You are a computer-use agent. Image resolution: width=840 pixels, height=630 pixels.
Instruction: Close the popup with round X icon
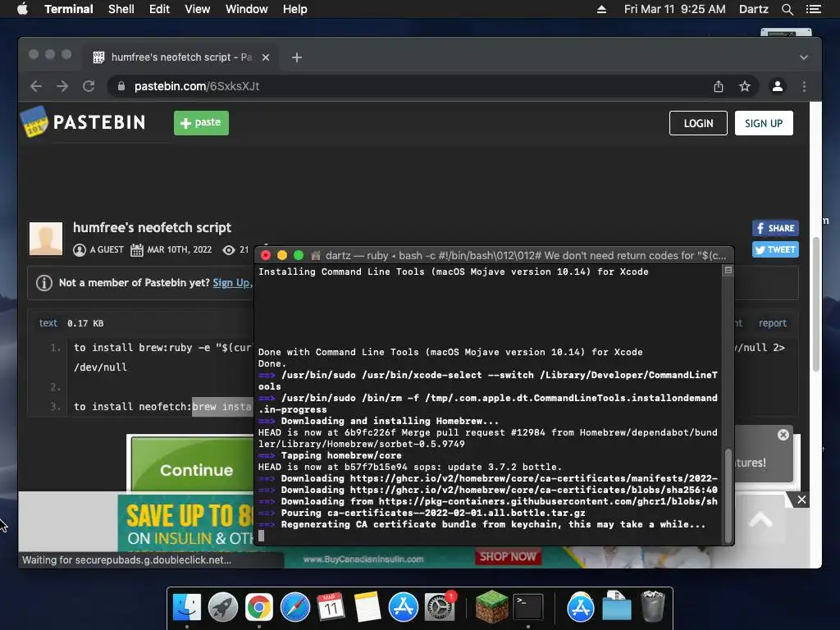click(x=783, y=435)
